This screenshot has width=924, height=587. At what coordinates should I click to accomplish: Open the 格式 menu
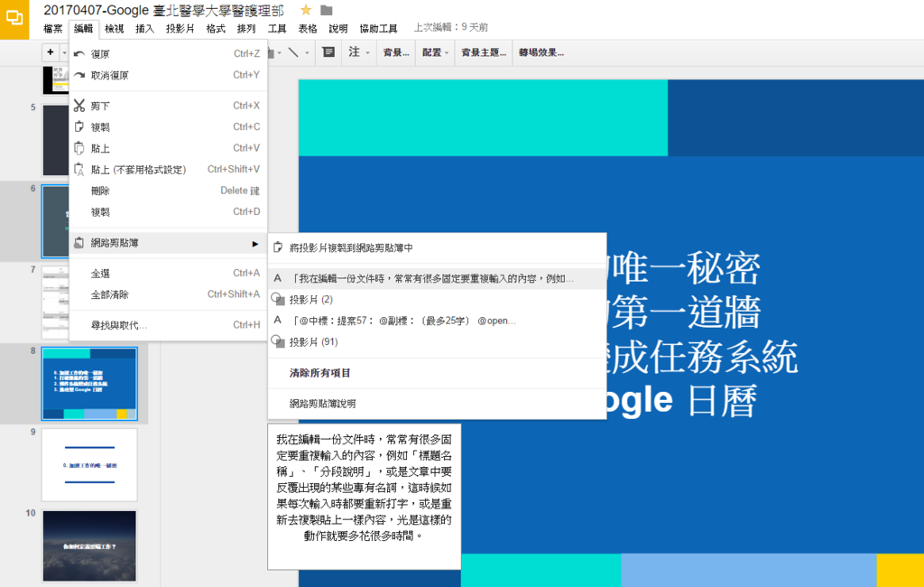[x=216, y=28]
